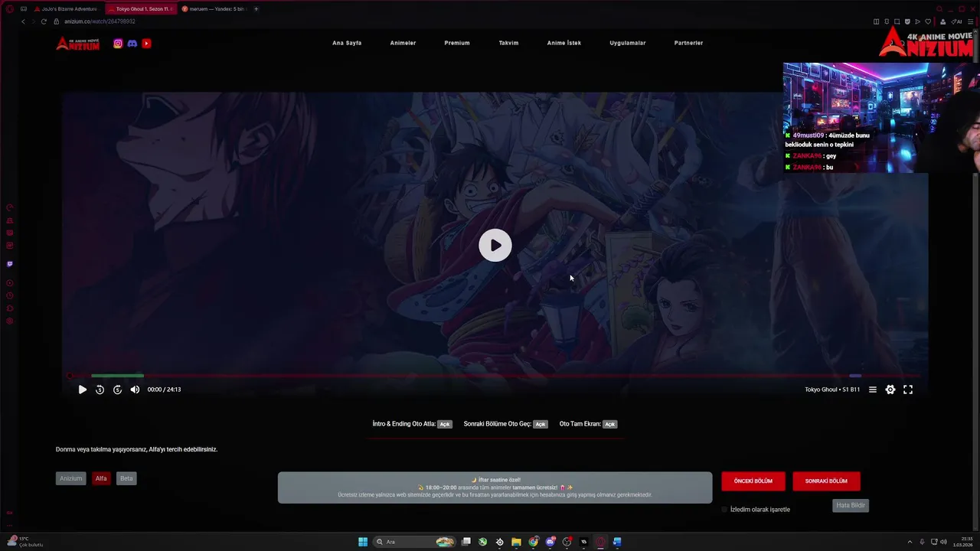Open the Easy setup sliders icon
The width and height of the screenshot is (980, 551).
point(970,21)
